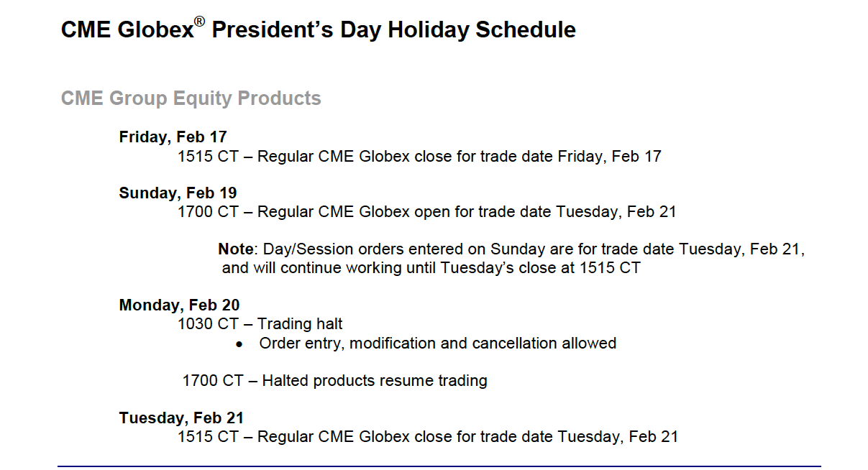Click the CME Globex President's Day Holiday Schedule title
Screen dimensions: 868x470
pyautogui.click(x=318, y=29)
